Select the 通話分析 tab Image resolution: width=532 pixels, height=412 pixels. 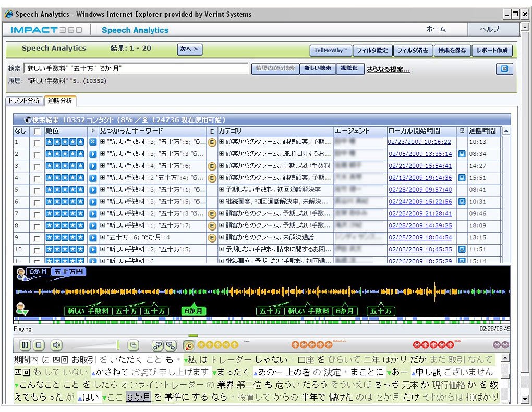click(60, 101)
